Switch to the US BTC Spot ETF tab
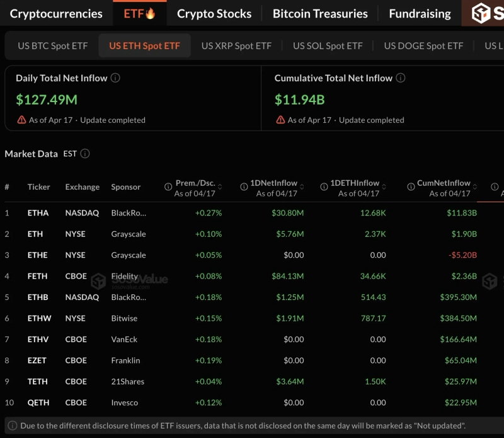504x438 pixels. click(x=52, y=45)
